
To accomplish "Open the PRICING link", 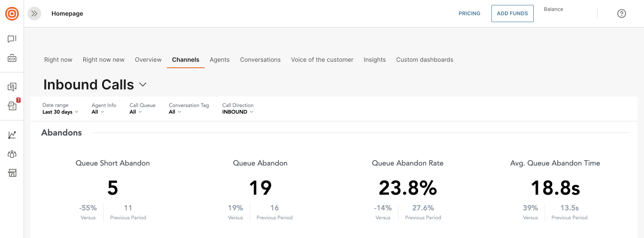I will click(x=469, y=14).
